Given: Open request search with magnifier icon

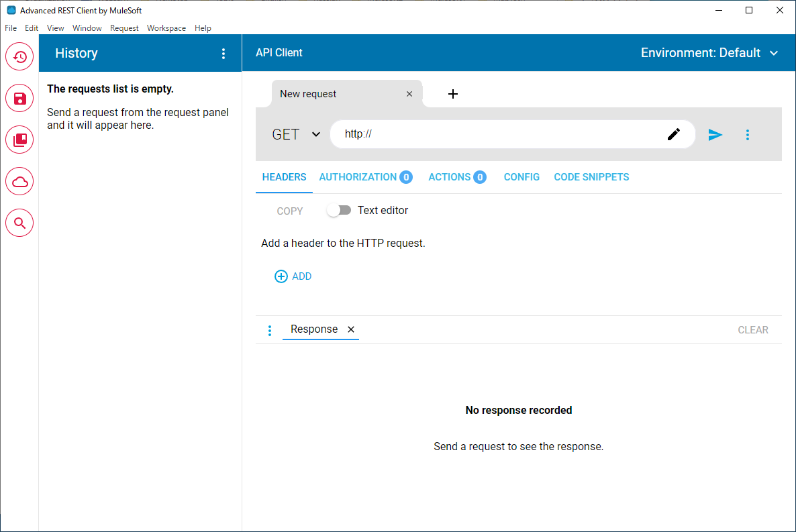Looking at the screenshot, I should pos(19,223).
